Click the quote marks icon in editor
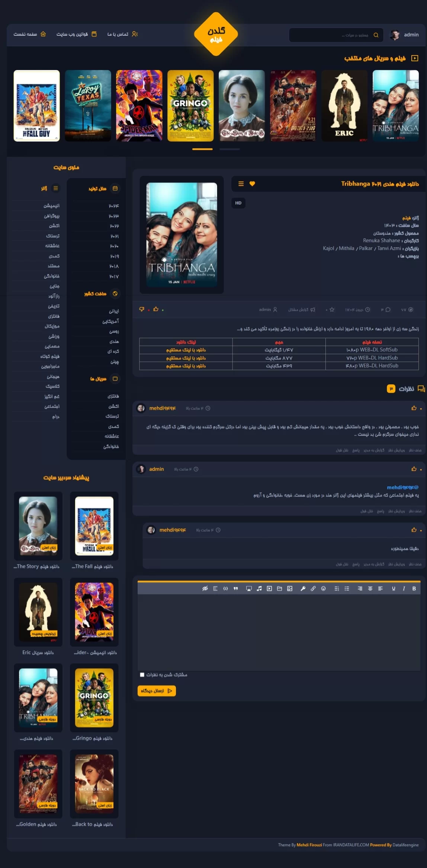427x868 pixels. click(235, 588)
